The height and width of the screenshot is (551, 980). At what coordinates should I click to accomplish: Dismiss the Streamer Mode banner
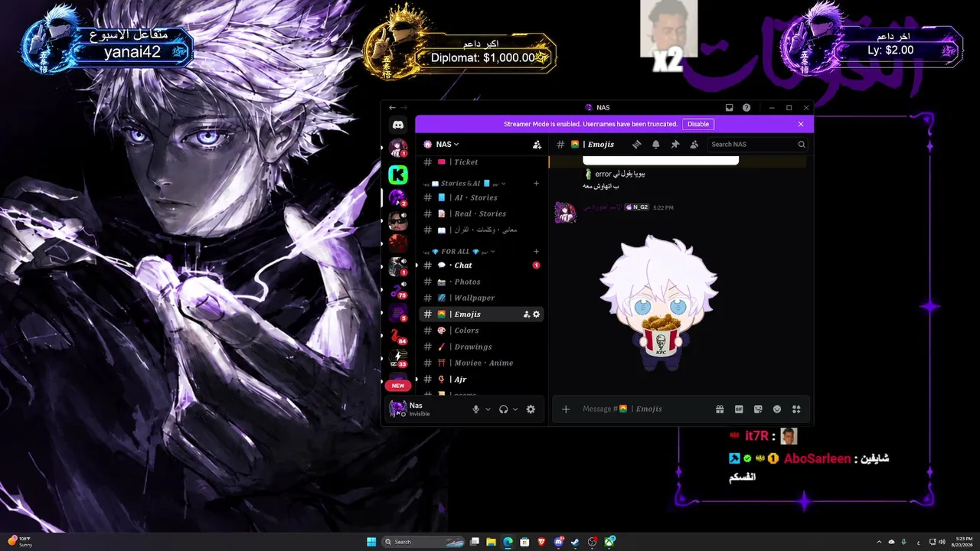[x=801, y=124]
